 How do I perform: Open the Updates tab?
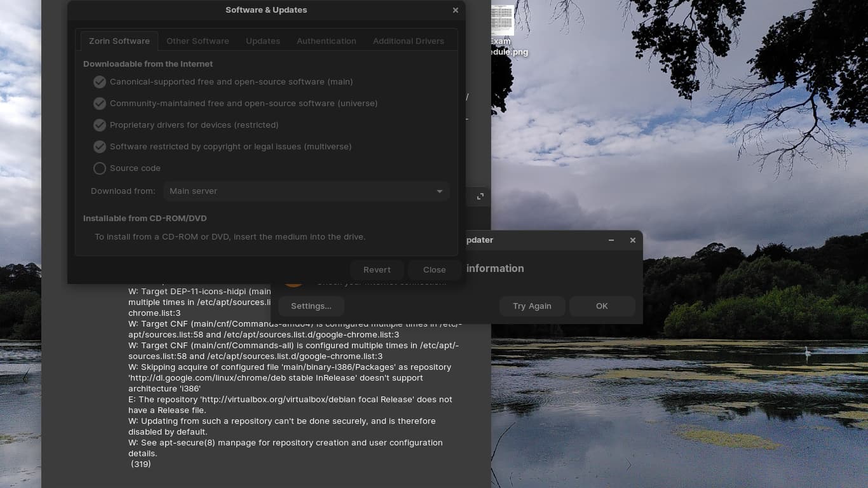point(263,41)
